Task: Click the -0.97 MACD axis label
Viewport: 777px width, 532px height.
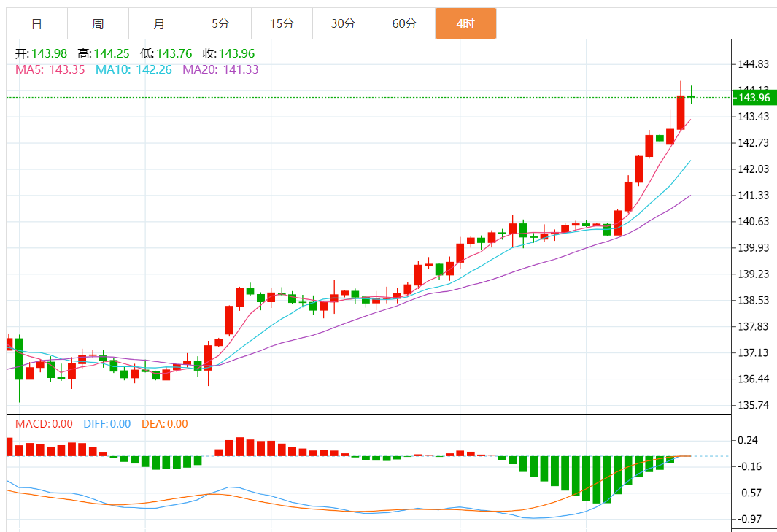Action: pyautogui.click(x=749, y=519)
